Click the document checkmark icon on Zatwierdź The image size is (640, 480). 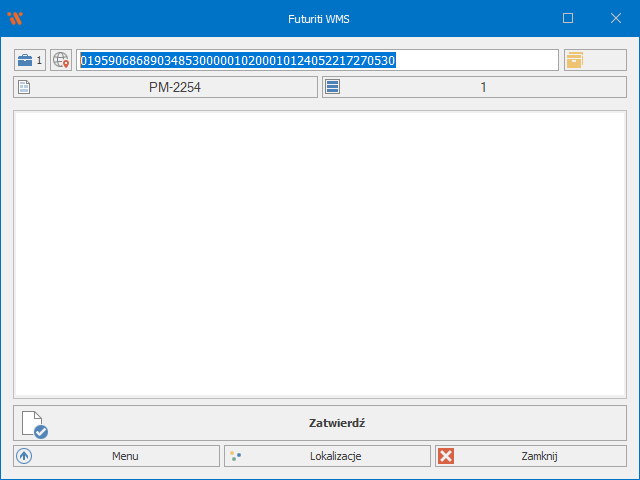tap(35, 424)
